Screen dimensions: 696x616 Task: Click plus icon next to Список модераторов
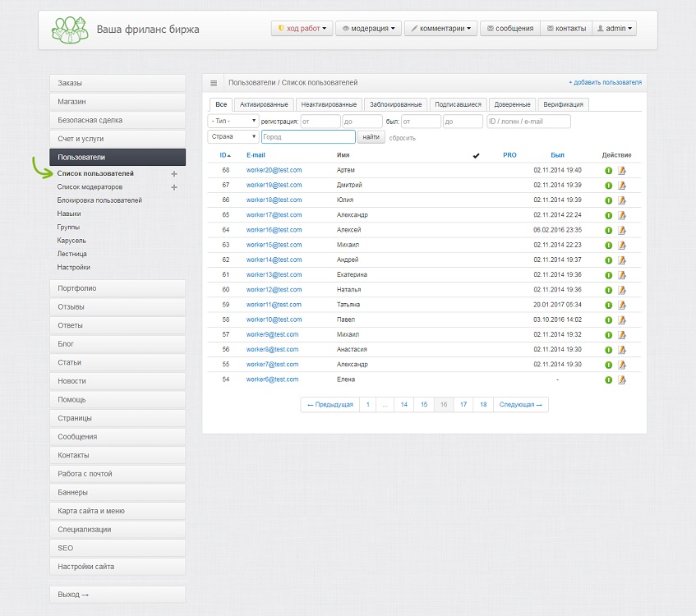[x=174, y=187]
